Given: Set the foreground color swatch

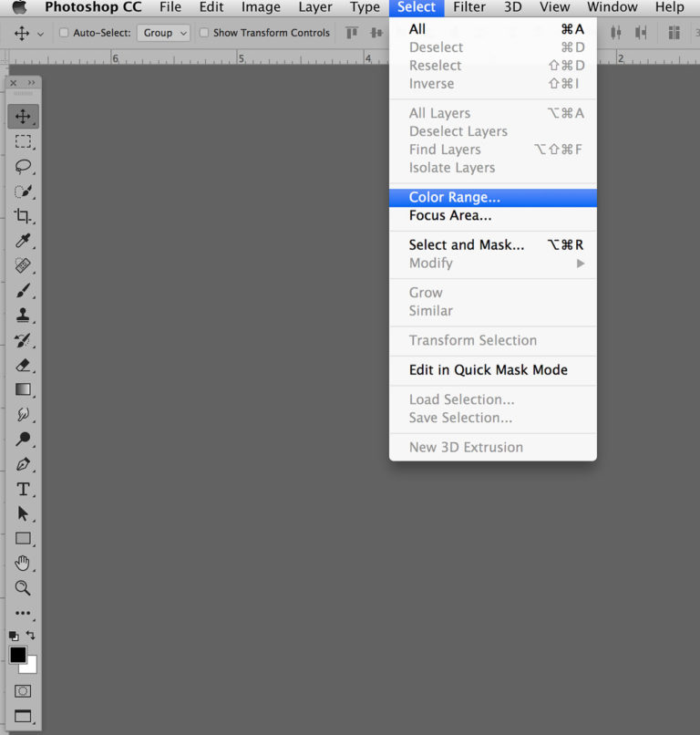Looking at the screenshot, I should pos(18,655).
